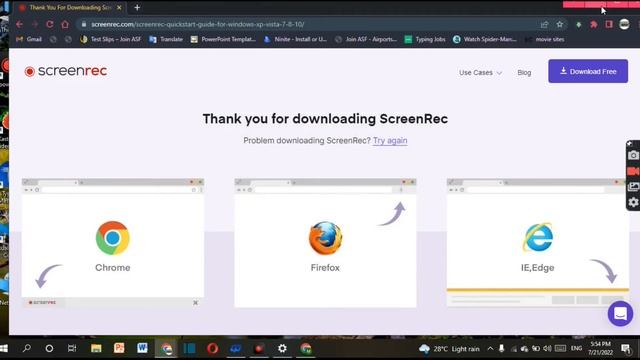The image size is (640, 360).
Task: Share this page via address bar icon
Action: (544, 24)
